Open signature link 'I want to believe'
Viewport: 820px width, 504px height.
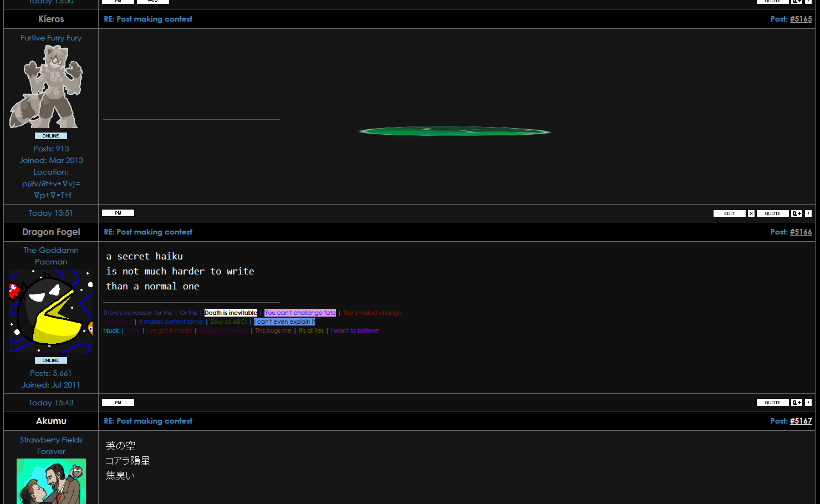point(355,330)
